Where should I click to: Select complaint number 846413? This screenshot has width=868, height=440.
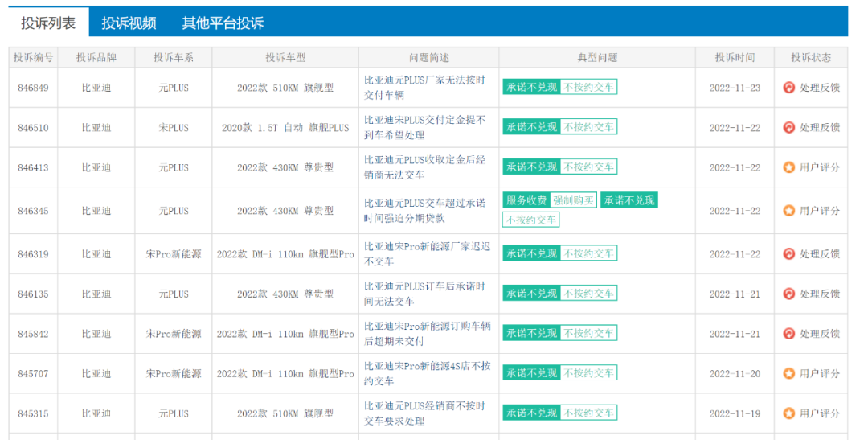click(33, 167)
